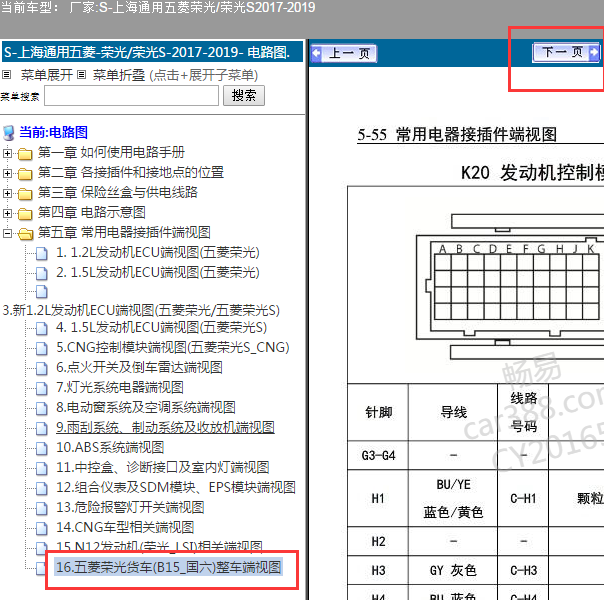Viewport: 604px width, 600px height.
Task: Open 12.组合仪表及SDM模块、EPS模块端视图
Action: [x=176, y=488]
